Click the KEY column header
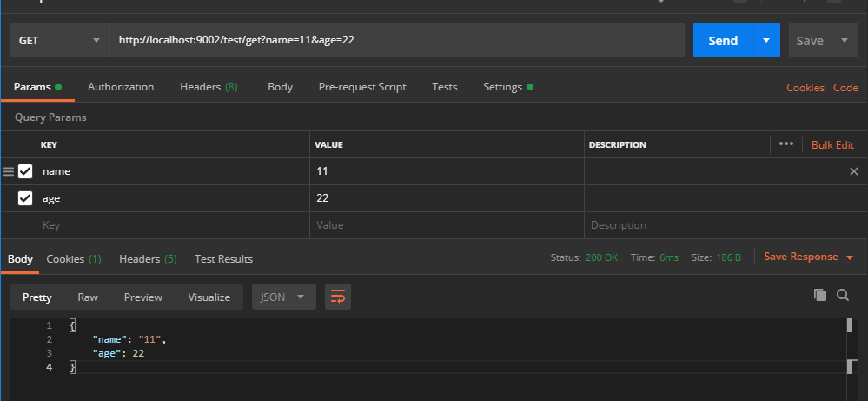The image size is (868, 401). (49, 145)
